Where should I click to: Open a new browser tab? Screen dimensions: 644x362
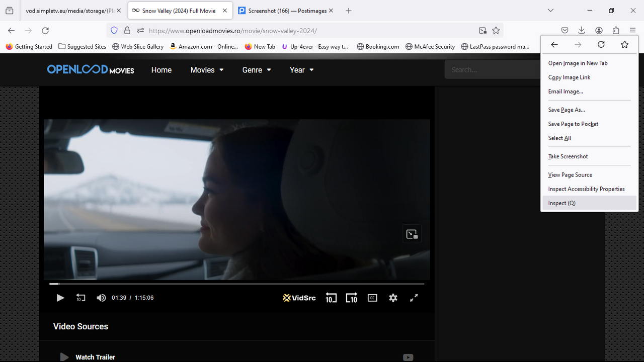[349, 11]
